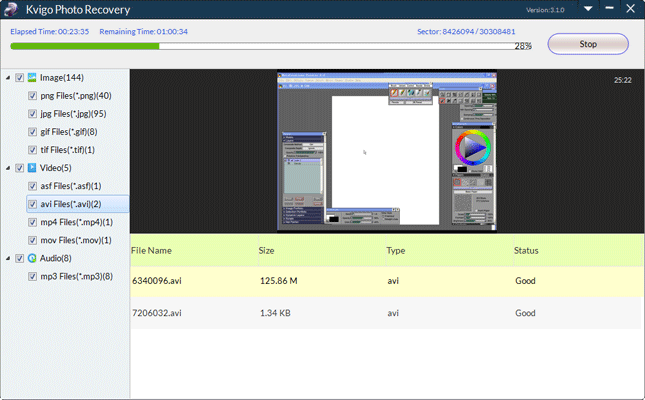Close the Kvigo Photo Recovery window
The height and width of the screenshot is (400, 645).
[x=630, y=8]
